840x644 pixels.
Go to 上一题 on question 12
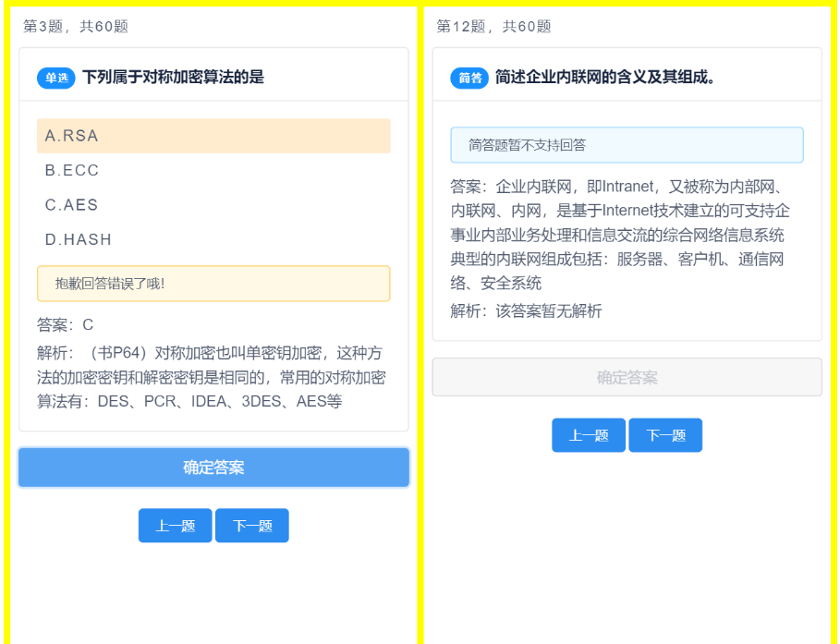[x=589, y=434]
